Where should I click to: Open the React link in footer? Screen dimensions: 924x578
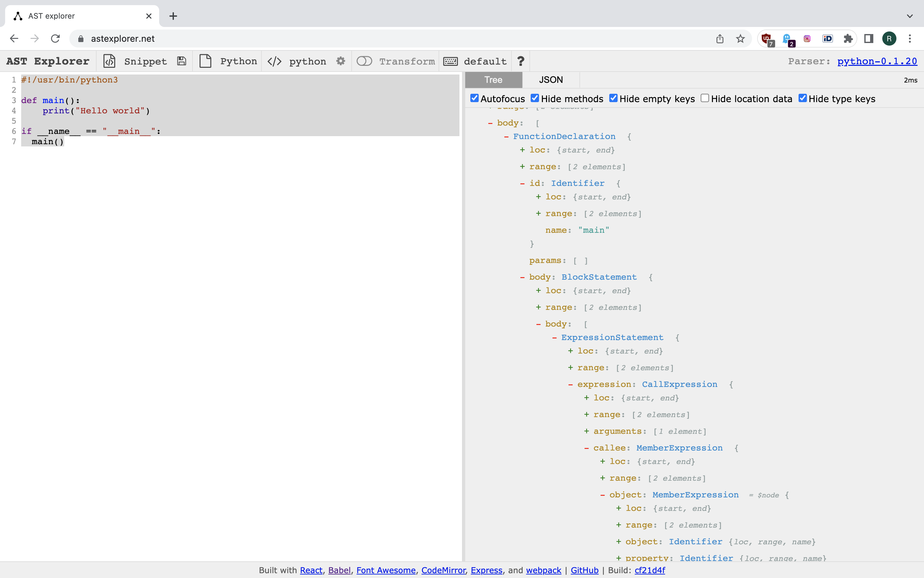(311, 570)
